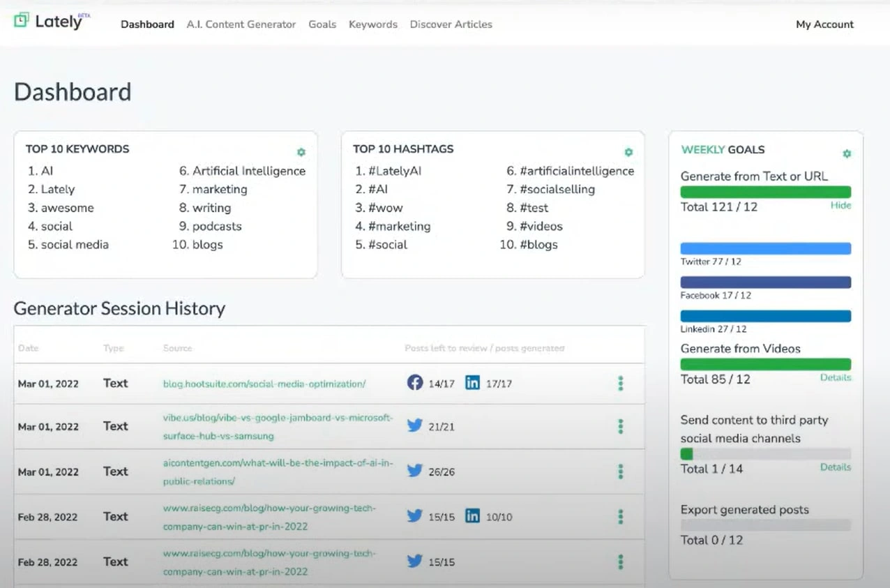Switch to Keywords page
Viewport: 890px width, 588px height.
373,24
